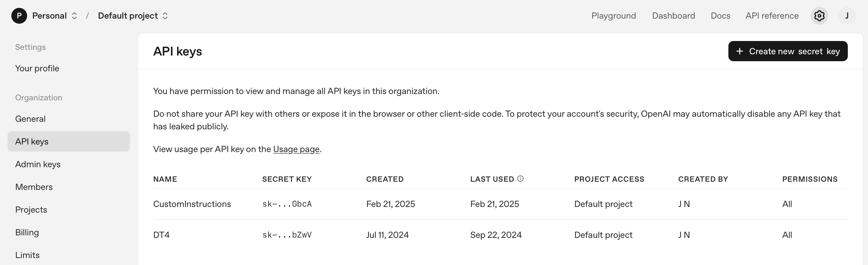Screen dimensions: 868x265
Task: Open Docs from top navigation
Action: [720, 16]
